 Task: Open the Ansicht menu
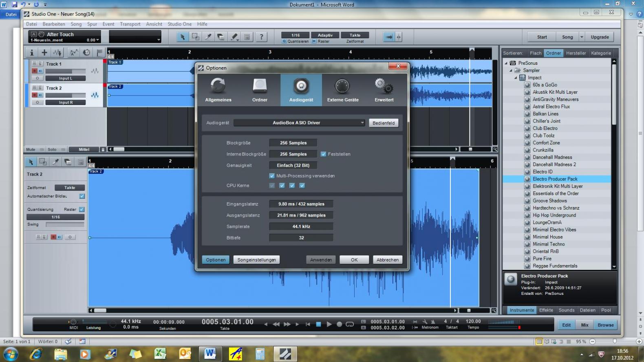pos(154,24)
